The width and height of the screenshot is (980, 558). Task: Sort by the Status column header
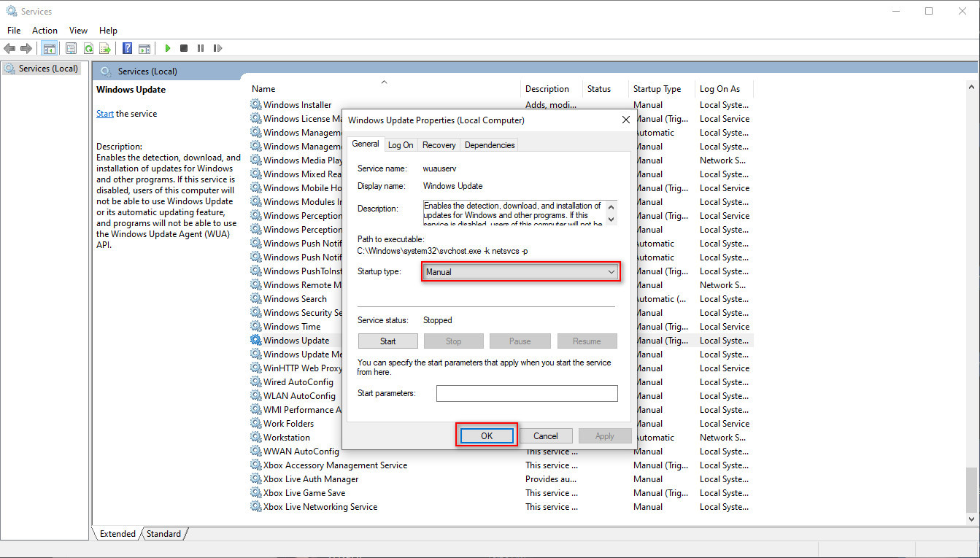point(605,89)
